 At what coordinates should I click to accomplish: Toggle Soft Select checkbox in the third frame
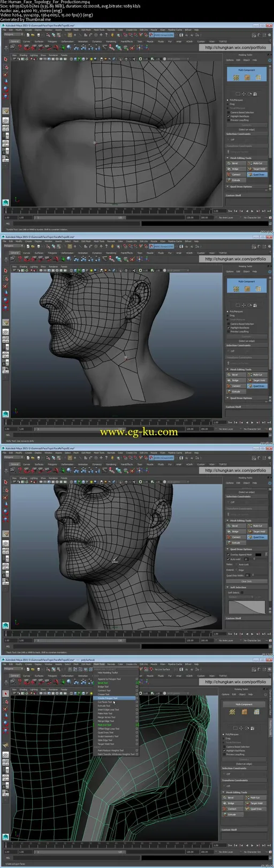[242, 593]
